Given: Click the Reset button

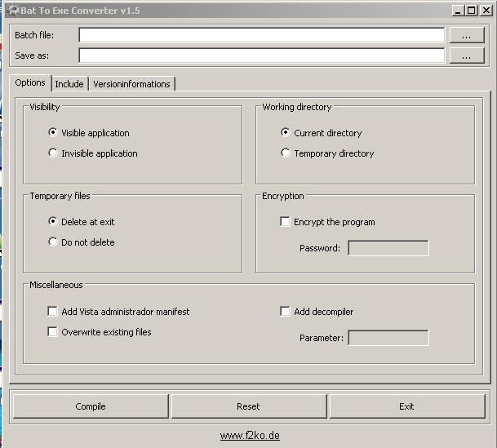Looking at the screenshot, I should [248, 406].
